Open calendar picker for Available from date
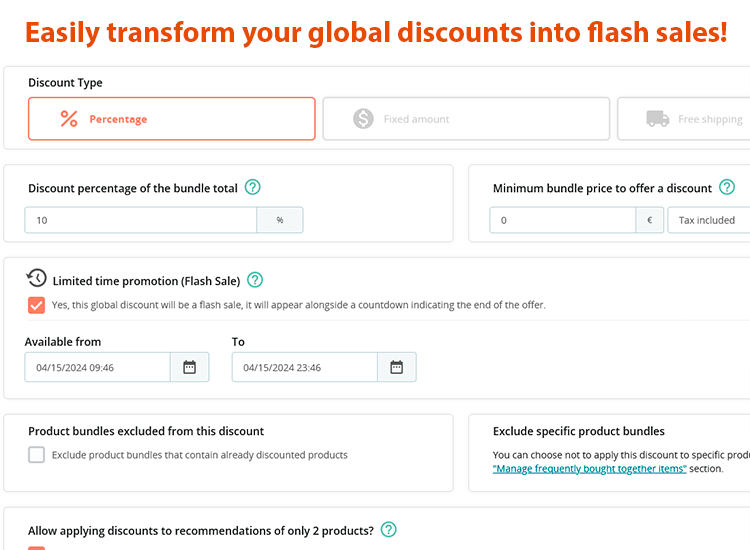The height and width of the screenshot is (550, 750). pyautogui.click(x=190, y=367)
